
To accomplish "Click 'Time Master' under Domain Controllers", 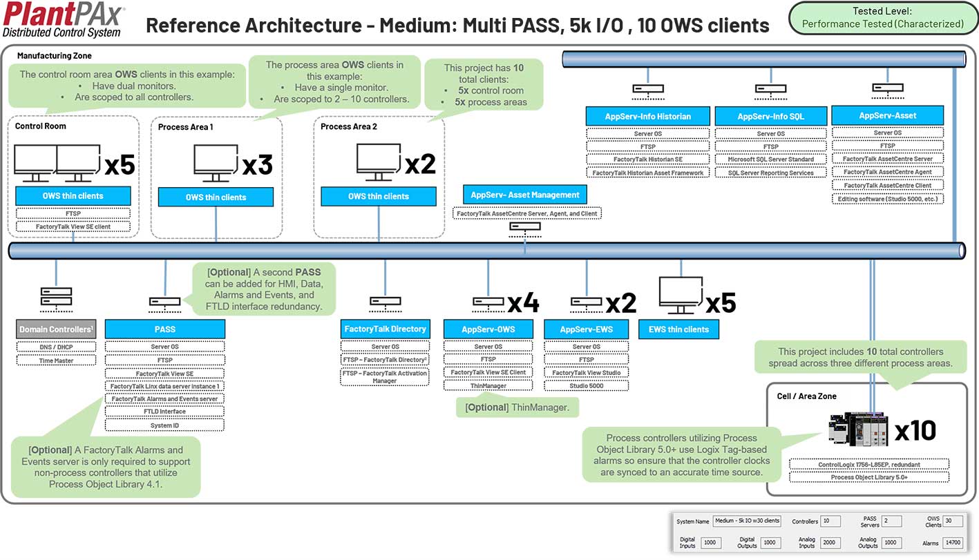I will click(56, 360).
